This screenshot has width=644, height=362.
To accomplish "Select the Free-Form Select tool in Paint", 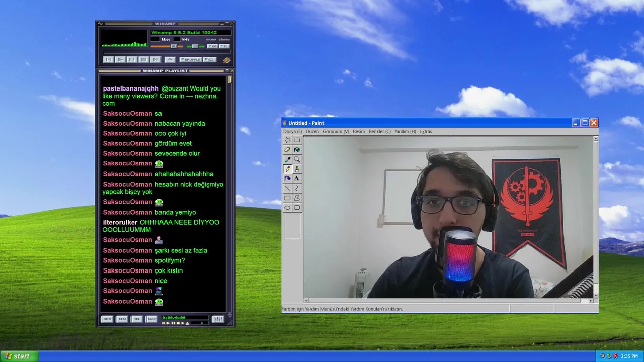I will pyautogui.click(x=287, y=140).
